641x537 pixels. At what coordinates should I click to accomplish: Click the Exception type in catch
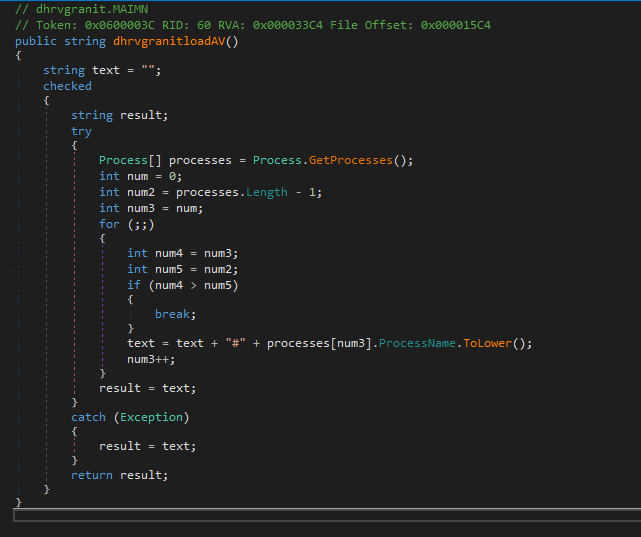pos(151,417)
